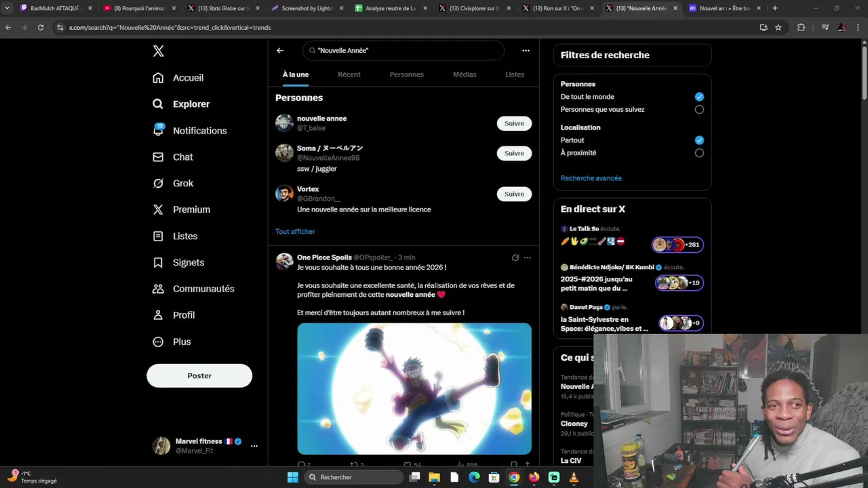
Task: Open account menu dots next to Marvel fitness
Action: 254,446
